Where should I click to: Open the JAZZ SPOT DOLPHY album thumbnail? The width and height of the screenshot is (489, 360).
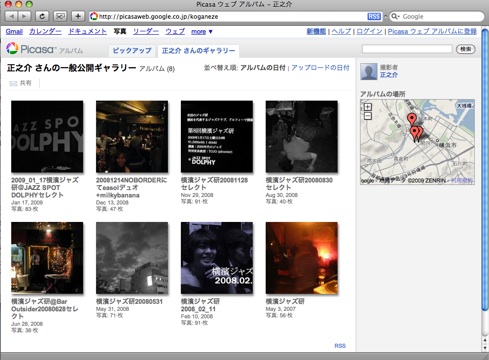coord(47,136)
